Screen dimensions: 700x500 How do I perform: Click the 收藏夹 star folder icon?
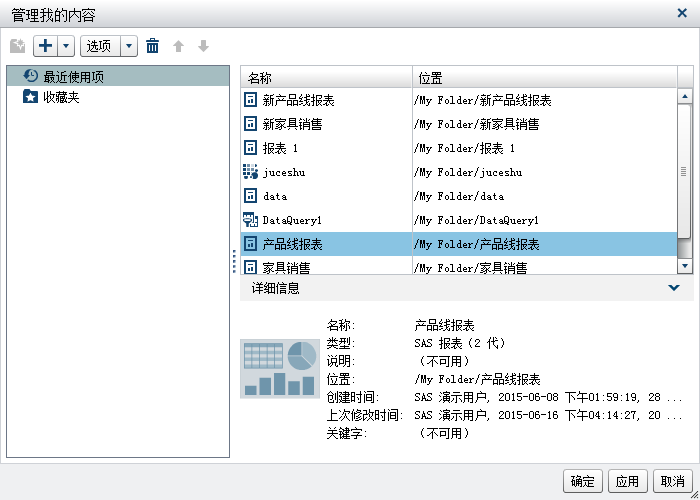pyautogui.click(x=30, y=96)
